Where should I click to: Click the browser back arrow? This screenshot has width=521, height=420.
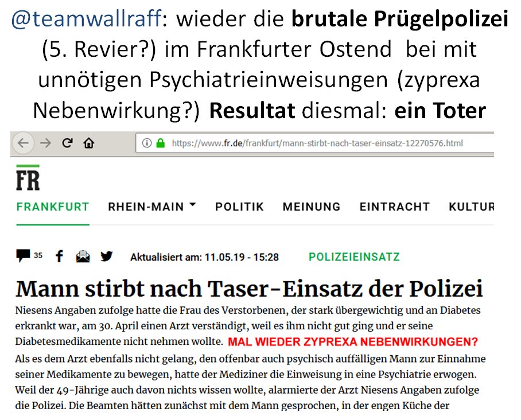point(23,143)
